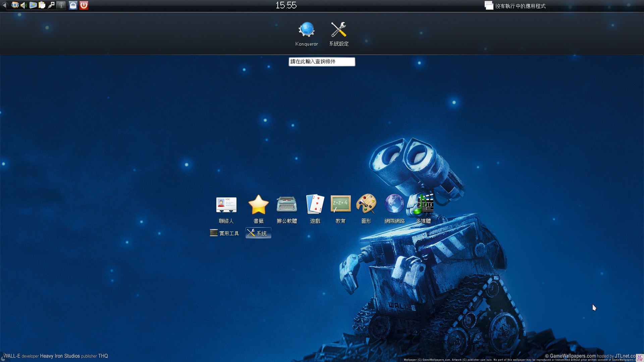This screenshot has height=362, width=644.
Task: Open the network connection tray icon
Action: pyautogui.click(x=51, y=5)
